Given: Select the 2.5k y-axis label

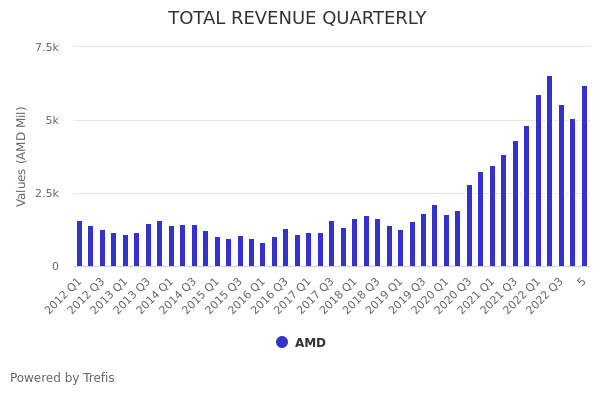Looking at the screenshot, I should 47,193.
